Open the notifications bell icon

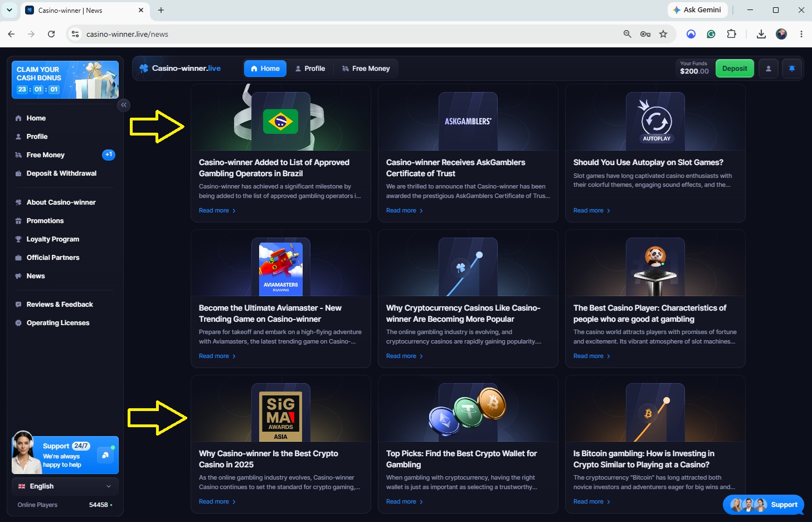click(x=792, y=69)
